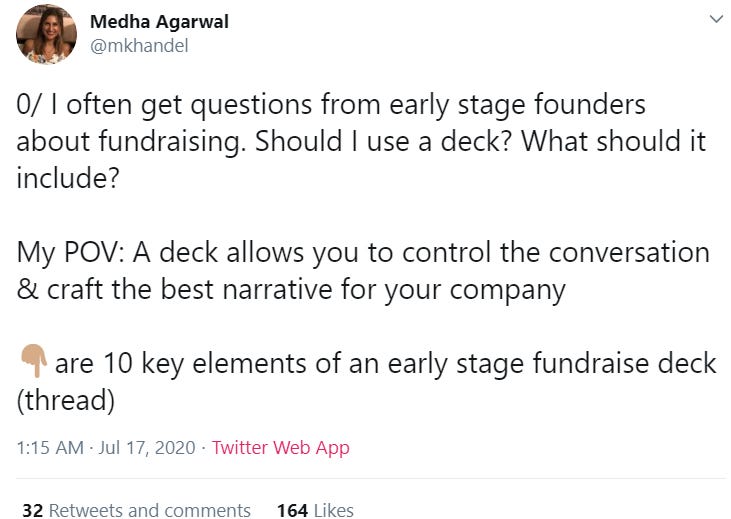
Task: View the 32 Retweets and comments list
Action: pyautogui.click(x=136, y=510)
